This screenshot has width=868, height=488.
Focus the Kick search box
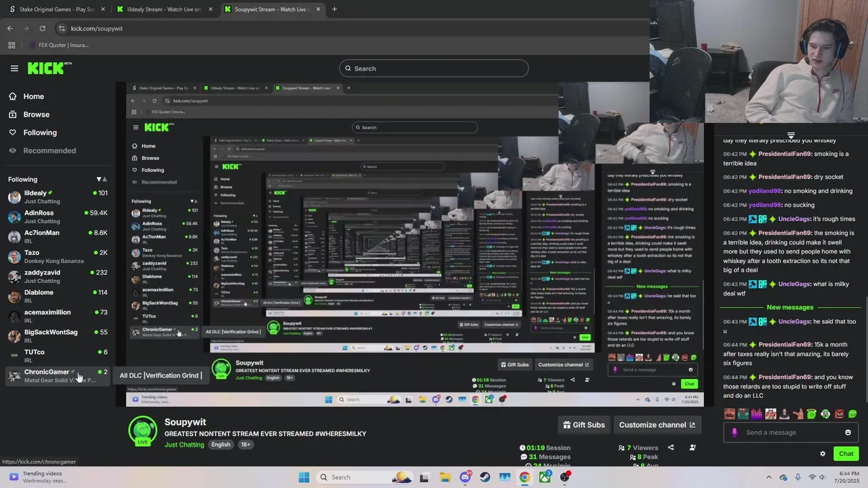(x=434, y=68)
